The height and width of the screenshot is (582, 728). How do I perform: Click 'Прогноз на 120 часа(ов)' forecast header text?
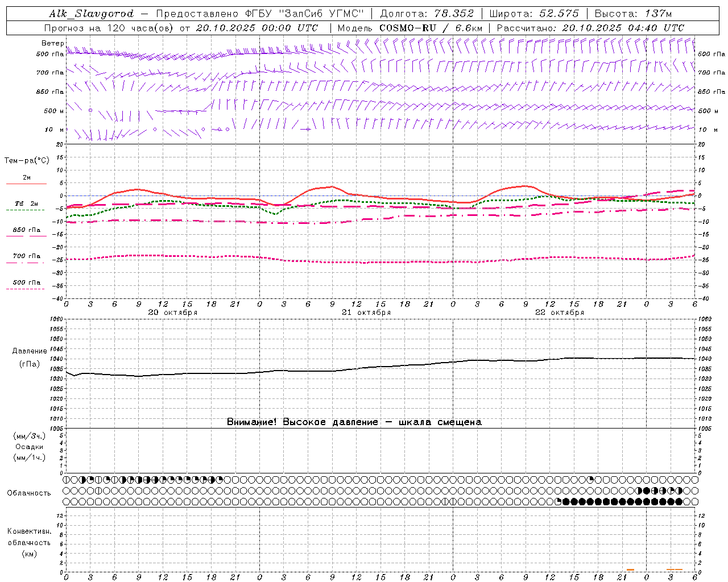(109, 28)
